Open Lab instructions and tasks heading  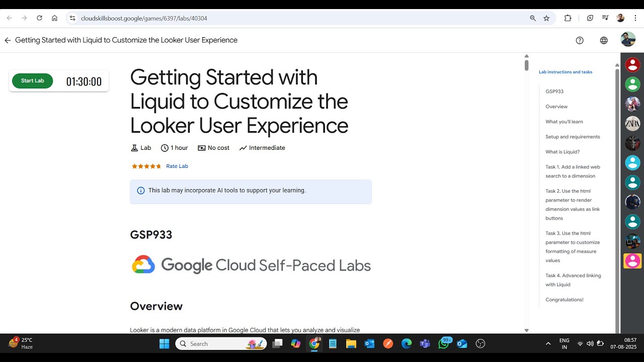coord(566,72)
